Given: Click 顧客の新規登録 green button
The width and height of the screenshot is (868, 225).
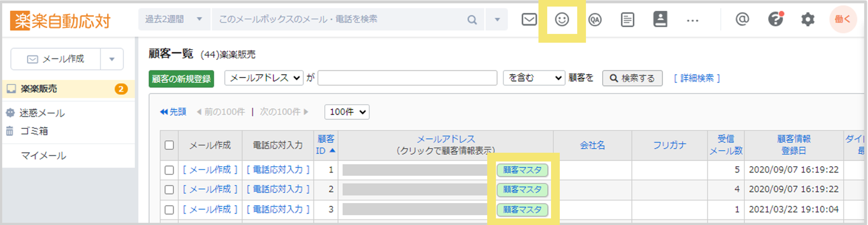Looking at the screenshot, I should [x=181, y=79].
